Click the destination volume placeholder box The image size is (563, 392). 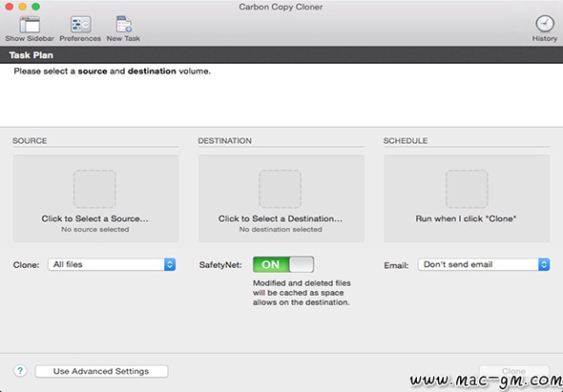coord(280,189)
